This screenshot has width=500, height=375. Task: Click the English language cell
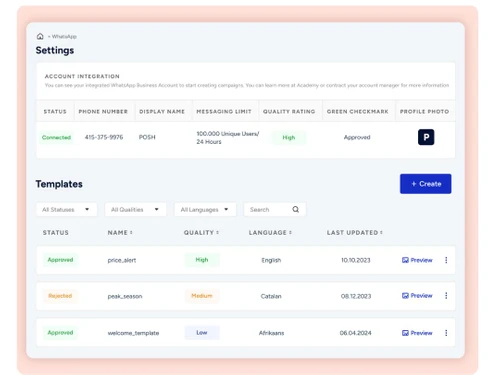coord(271,260)
